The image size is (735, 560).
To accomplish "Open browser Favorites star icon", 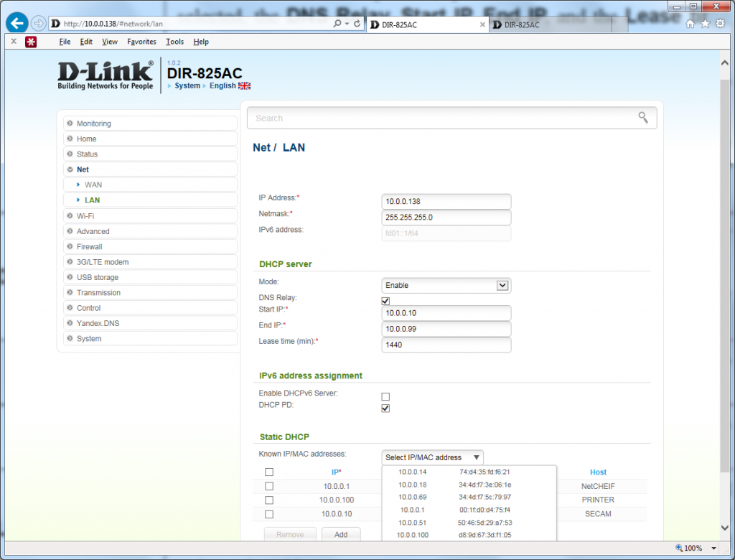I will click(705, 24).
